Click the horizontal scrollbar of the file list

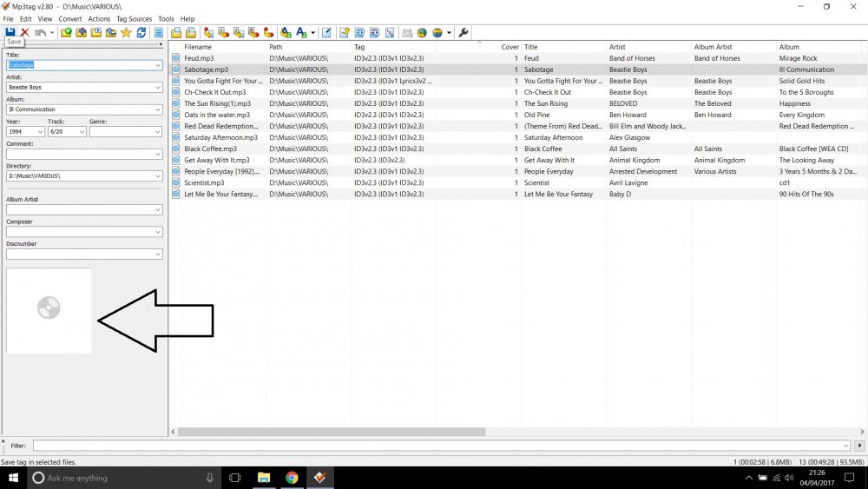[332, 432]
